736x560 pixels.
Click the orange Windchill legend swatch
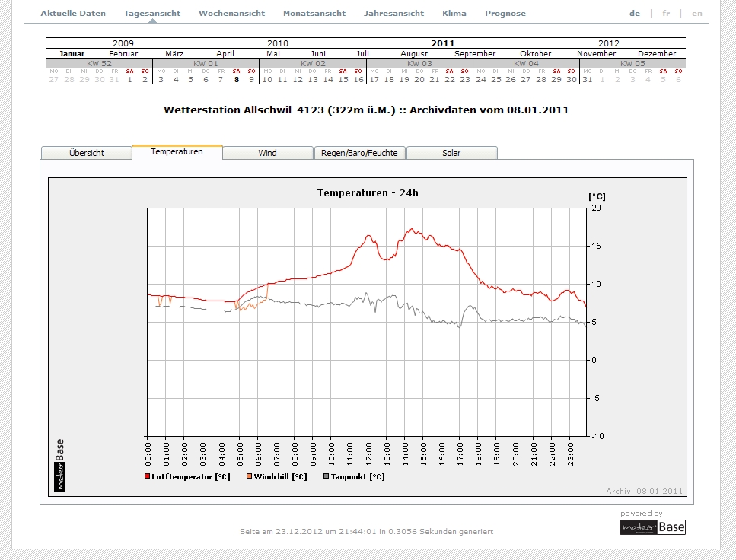point(249,476)
